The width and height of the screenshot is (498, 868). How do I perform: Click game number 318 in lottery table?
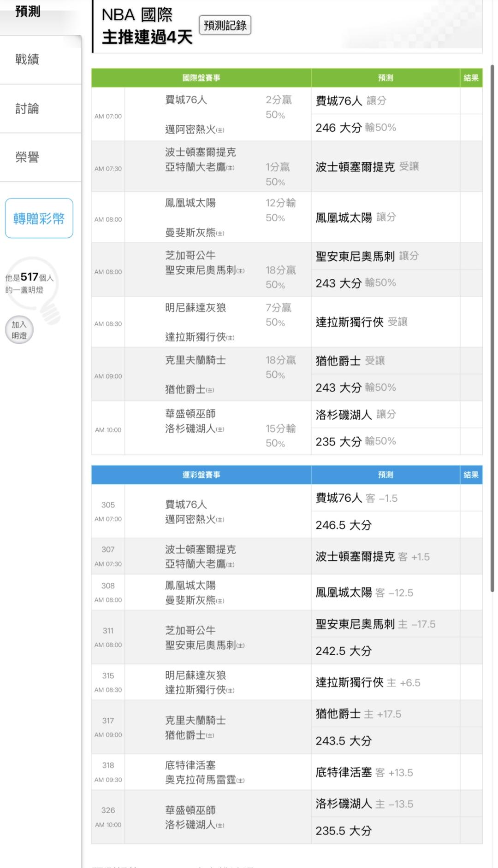(108, 765)
